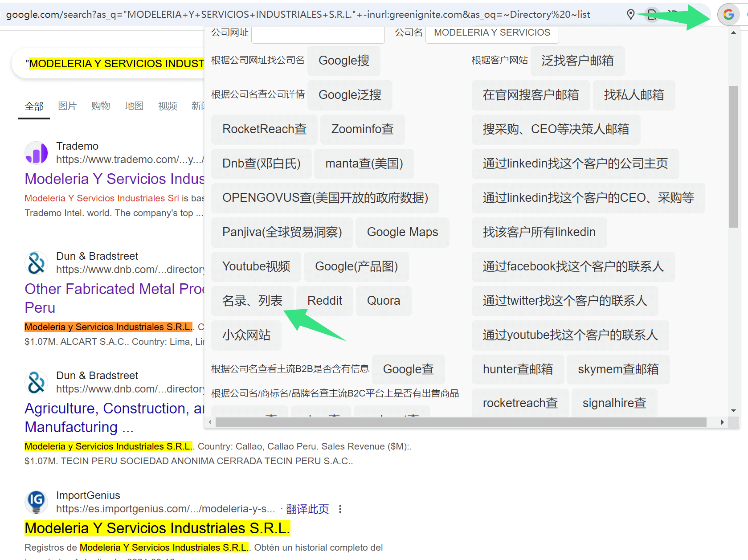The height and width of the screenshot is (560, 748).
Task: Click the Google查 button for B2B
Action: pyautogui.click(x=408, y=369)
